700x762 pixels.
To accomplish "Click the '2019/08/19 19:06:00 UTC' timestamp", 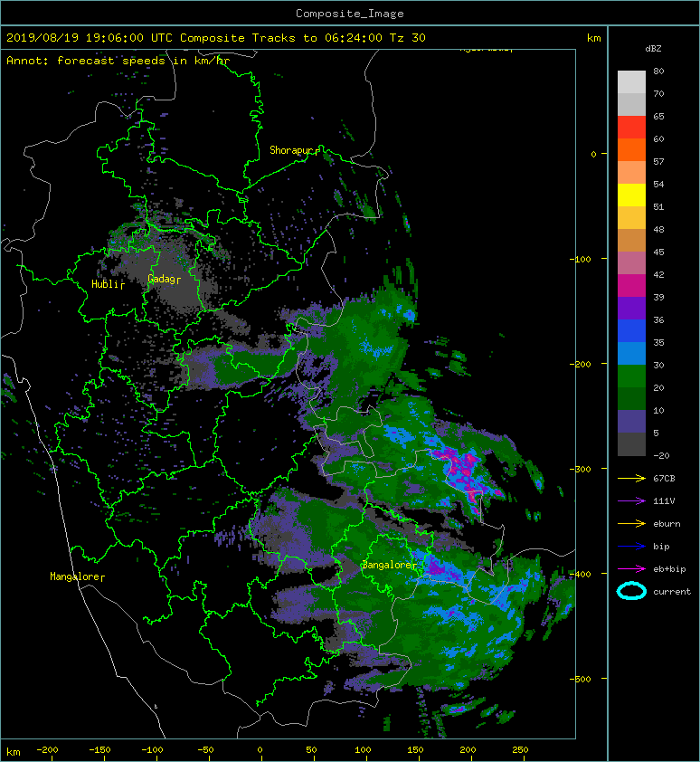I will click(x=90, y=38).
